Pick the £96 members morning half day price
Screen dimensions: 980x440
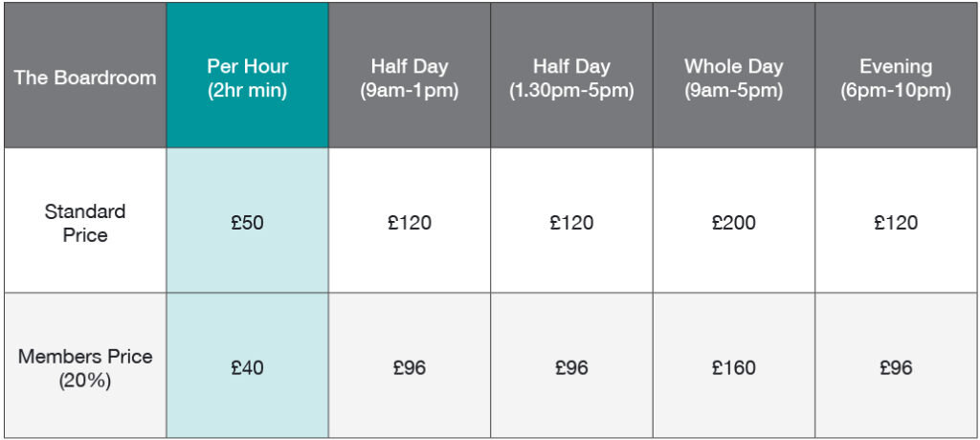click(410, 367)
